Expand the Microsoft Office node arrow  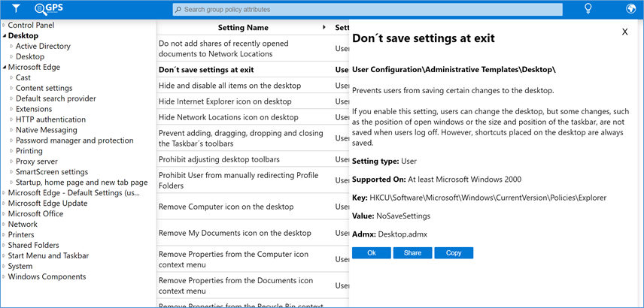click(x=4, y=213)
